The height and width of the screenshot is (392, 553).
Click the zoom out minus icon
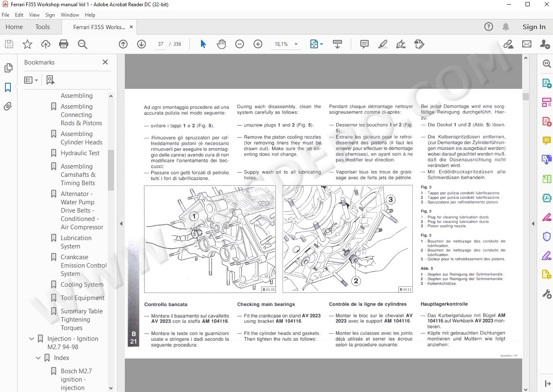pyautogui.click(x=240, y=44)
